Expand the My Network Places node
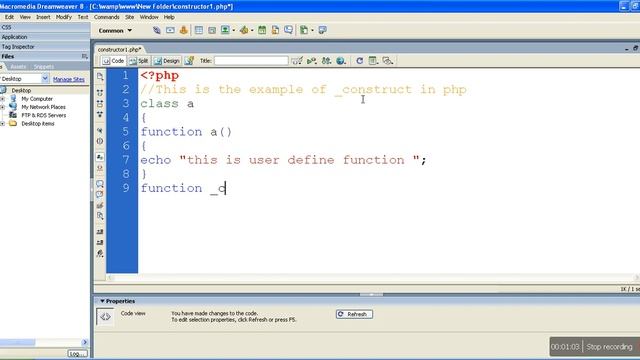This screenshot has height=360, width=640. coord(2,107)
